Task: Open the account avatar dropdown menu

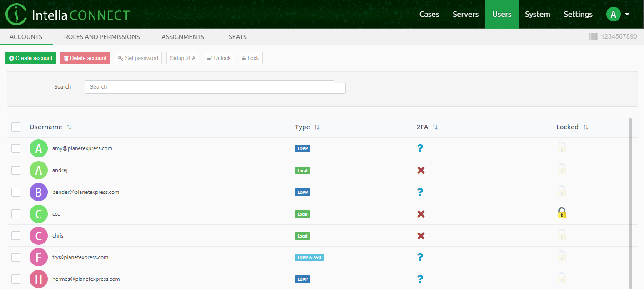Action: pyautogui.click(x=619, y=14)
